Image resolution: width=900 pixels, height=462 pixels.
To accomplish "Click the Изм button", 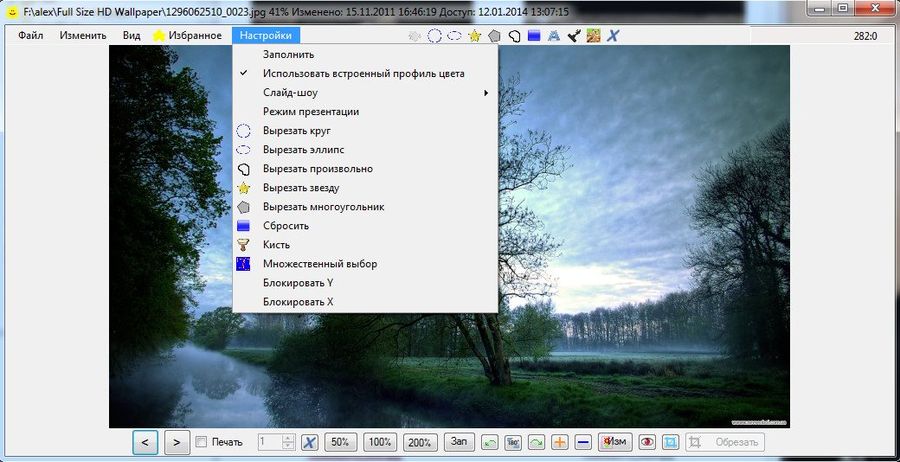I will (x=615, y=442).
